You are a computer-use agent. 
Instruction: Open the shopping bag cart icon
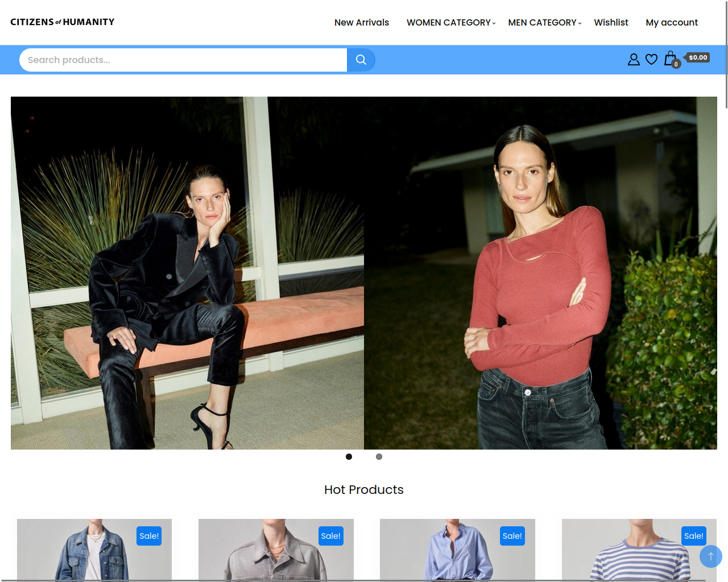point(671,59)
